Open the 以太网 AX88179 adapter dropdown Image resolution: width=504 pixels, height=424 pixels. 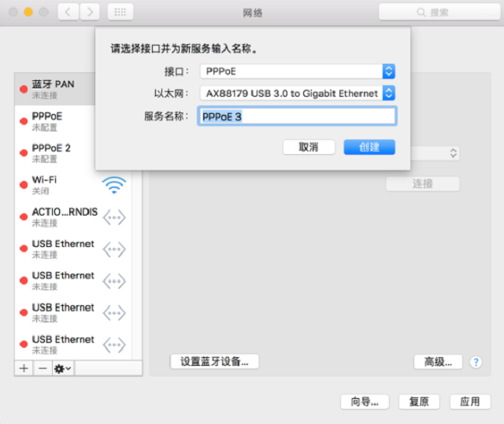pyautogui.click(x=298, y=94)
